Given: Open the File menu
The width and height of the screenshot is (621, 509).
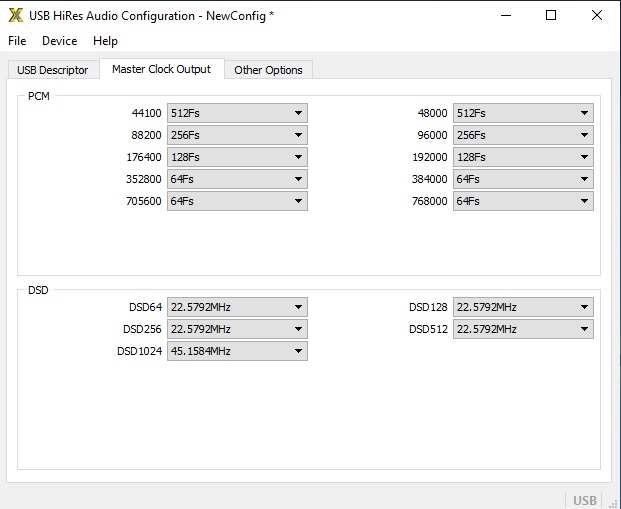Looking at the screenshot, I should tap(17, 41).
